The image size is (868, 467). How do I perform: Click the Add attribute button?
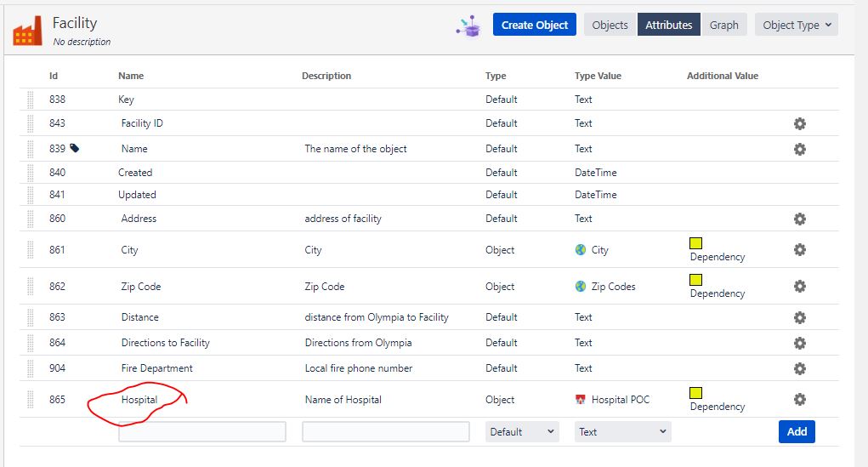point(797,431)
